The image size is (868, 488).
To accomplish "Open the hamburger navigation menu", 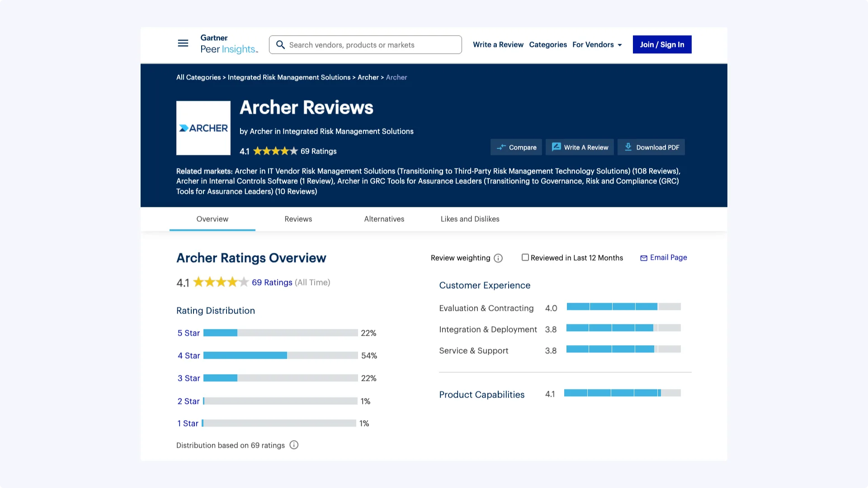I will [x=183, y=43].
